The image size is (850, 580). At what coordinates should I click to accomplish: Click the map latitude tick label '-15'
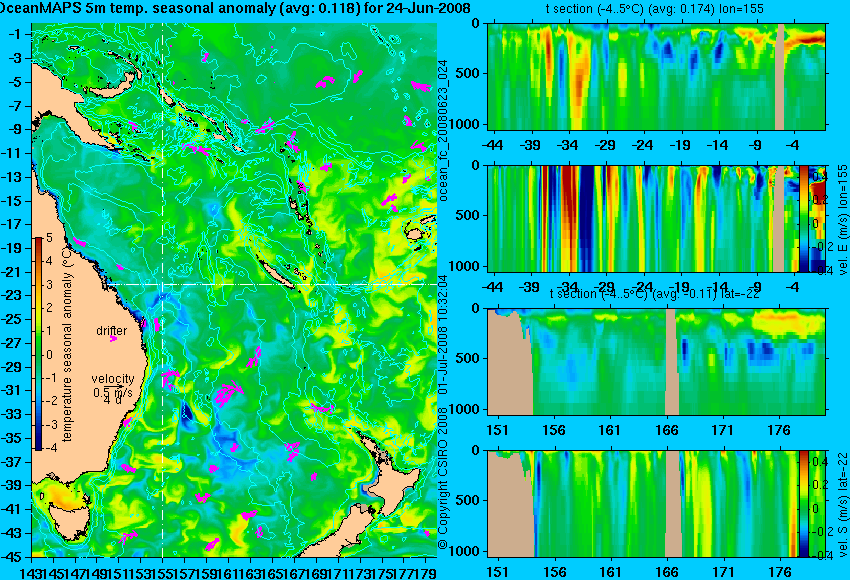(12, 201)
